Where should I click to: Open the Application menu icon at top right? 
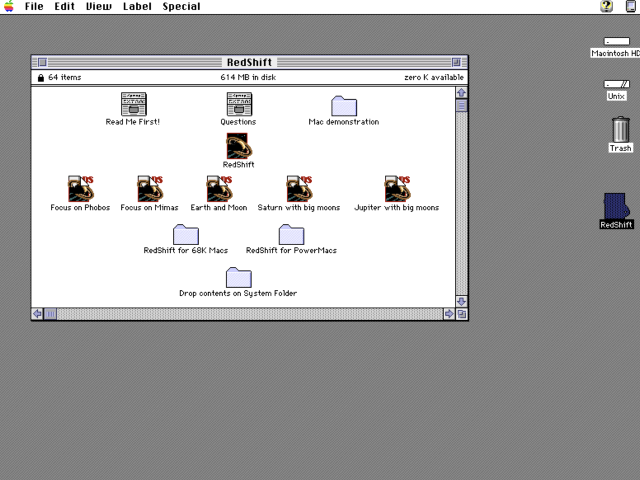pyautogui.click(x=631, y=6)
